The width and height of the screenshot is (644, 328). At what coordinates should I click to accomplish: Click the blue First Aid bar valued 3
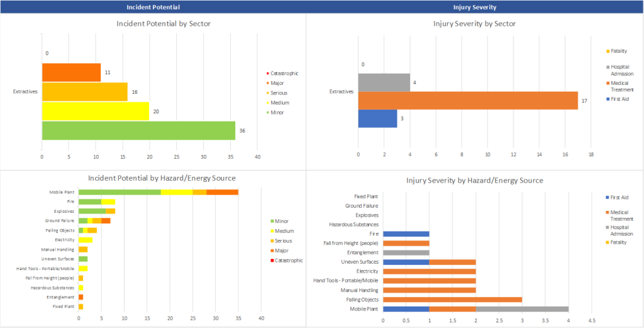pyautogui.click(x=377, y=118)
